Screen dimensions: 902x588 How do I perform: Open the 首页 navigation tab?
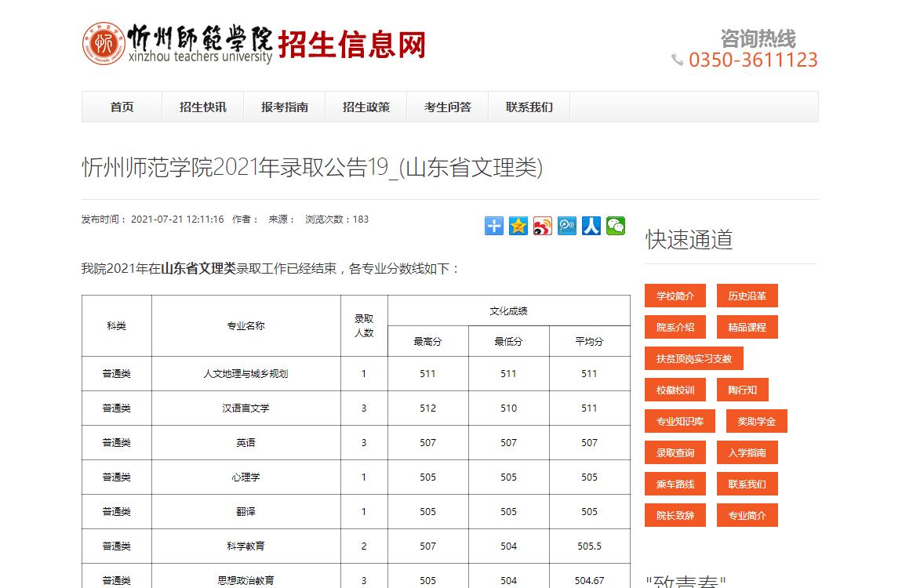point(122,107)
